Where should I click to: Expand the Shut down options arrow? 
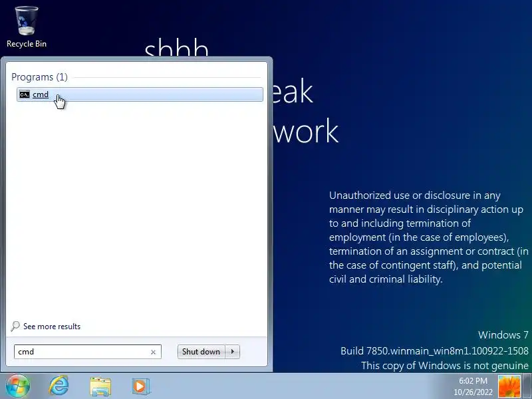pyautogui.click(x=233, y=352)
